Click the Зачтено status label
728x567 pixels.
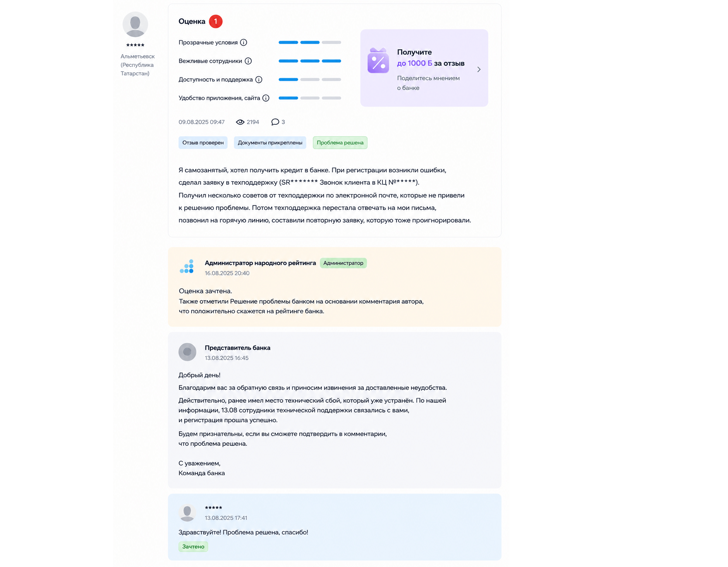coord(193,547)
